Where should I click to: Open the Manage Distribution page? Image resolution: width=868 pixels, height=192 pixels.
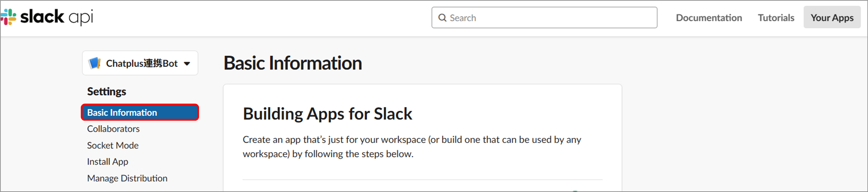(x=127, y=178)
